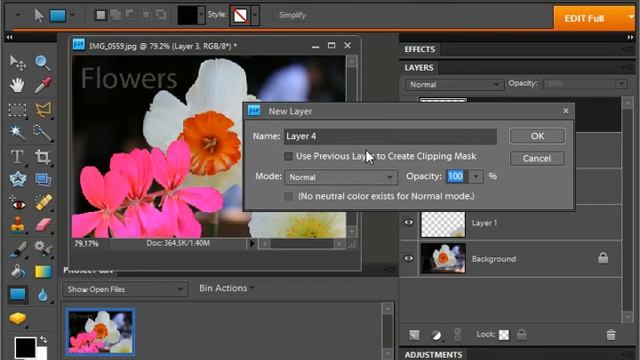Open the ADJUSTMENTS panel header
Screen dimensions: 640x360
point(433,354)
